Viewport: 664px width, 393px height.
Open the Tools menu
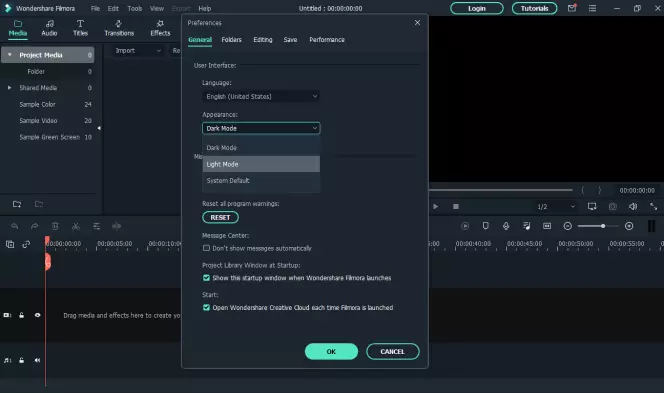[x=135, y=8]
